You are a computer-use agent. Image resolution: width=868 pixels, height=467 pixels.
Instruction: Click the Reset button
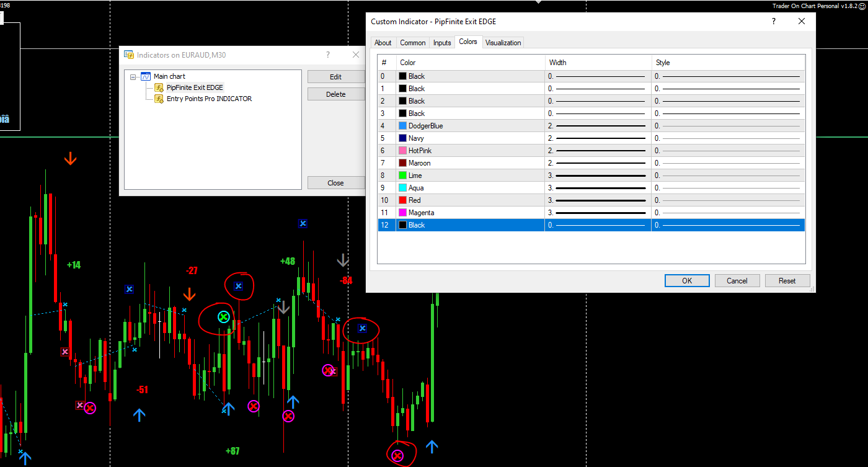point(787,281)
